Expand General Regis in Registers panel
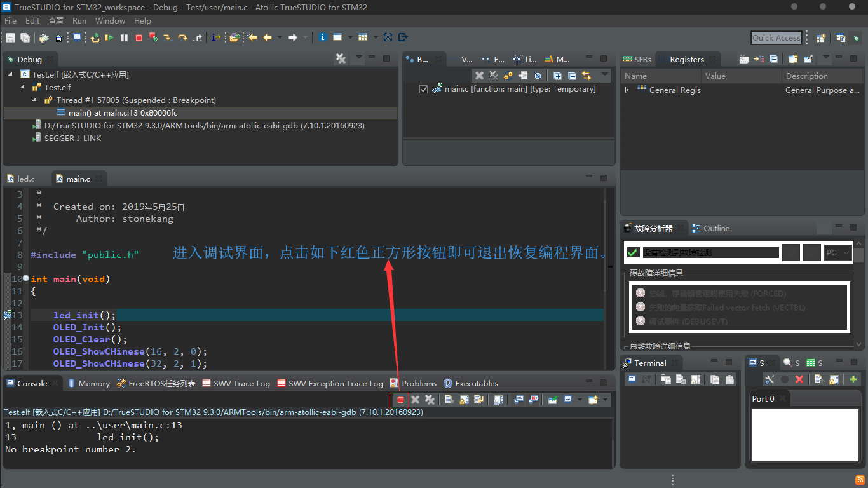The width and height of the screenshot is (868, 488). coord(626,90)
